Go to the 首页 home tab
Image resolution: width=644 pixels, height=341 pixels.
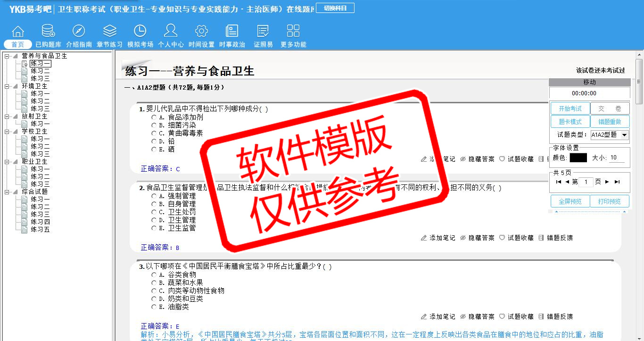pos(18,44)
